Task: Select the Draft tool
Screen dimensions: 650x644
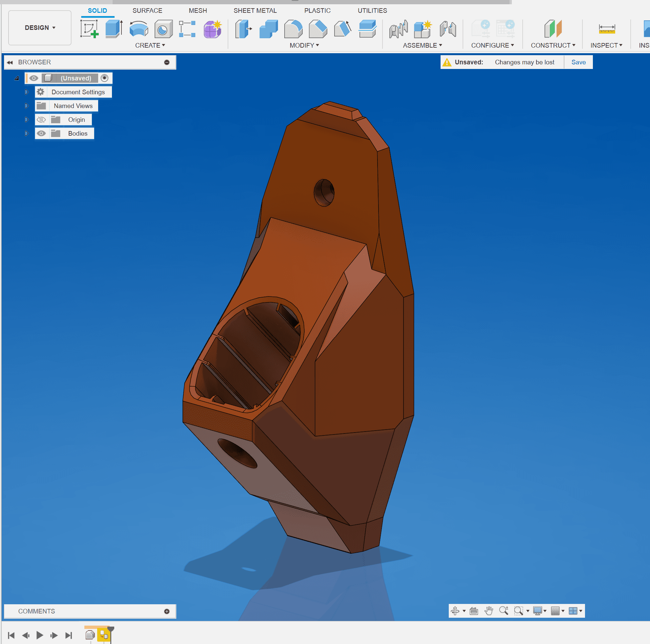Action: coord(342,29)
